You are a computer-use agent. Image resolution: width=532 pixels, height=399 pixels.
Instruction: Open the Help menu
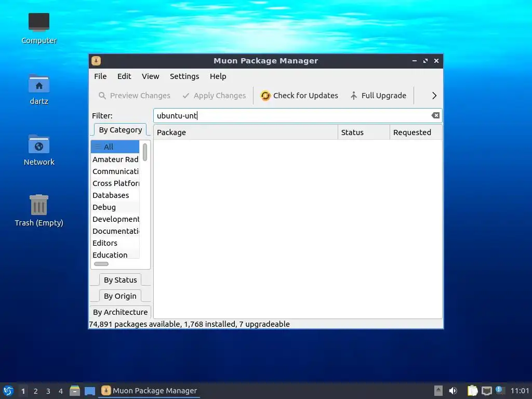click(x=218, y=76)
